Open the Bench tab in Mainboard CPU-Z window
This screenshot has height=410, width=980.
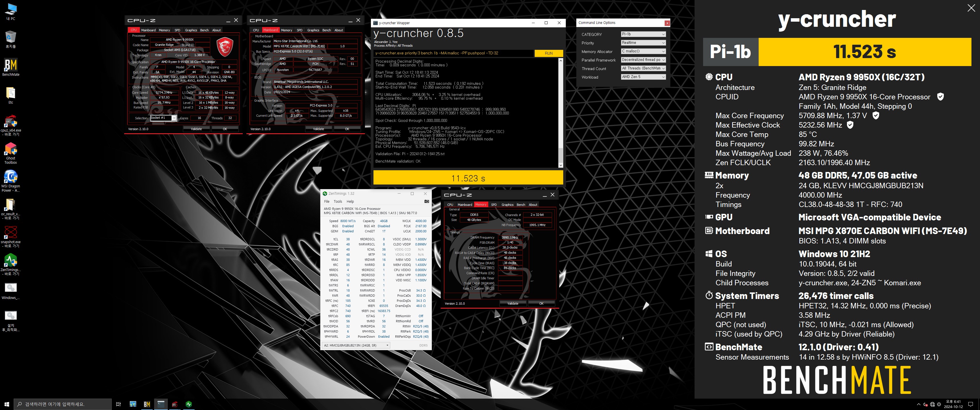[326, 30]
